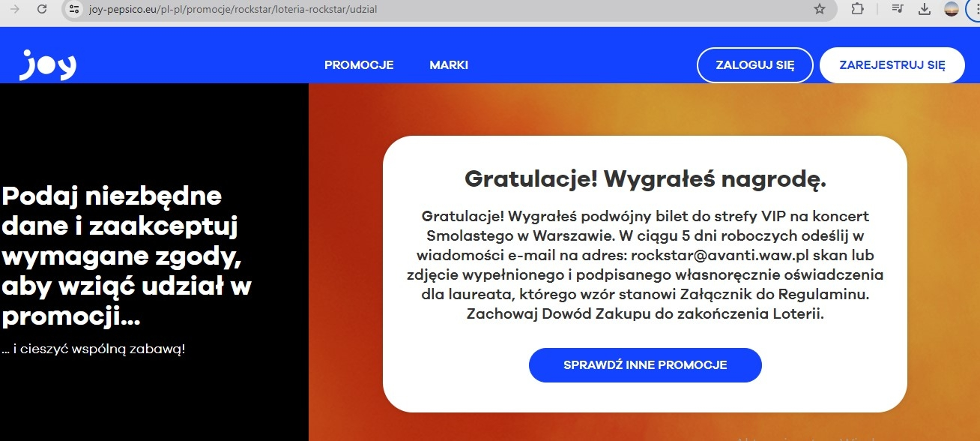Open the Chrome profile avatar
Viewport: 980px width, 441px height.
[952, 9]
